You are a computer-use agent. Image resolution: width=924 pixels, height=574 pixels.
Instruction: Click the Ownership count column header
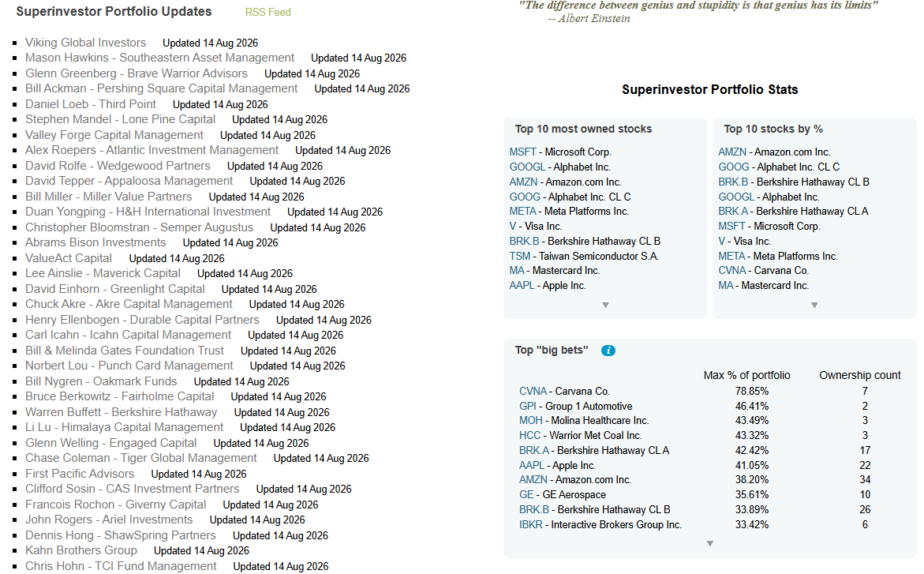click(860, 375)
